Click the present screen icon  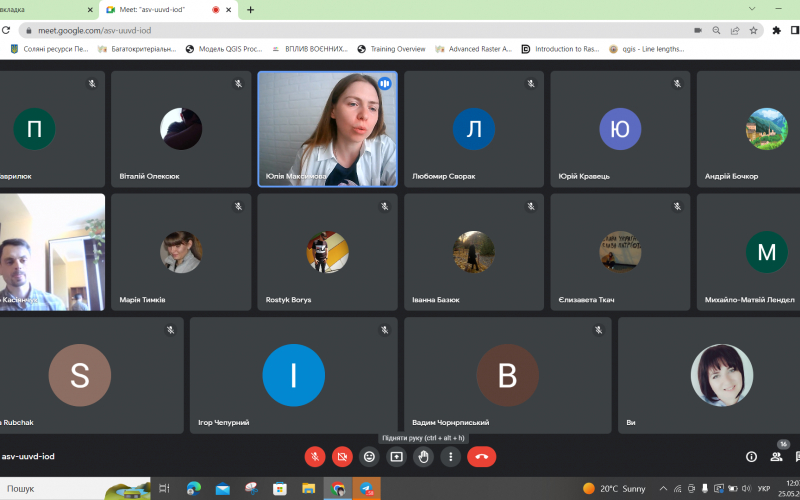(397, 457)
